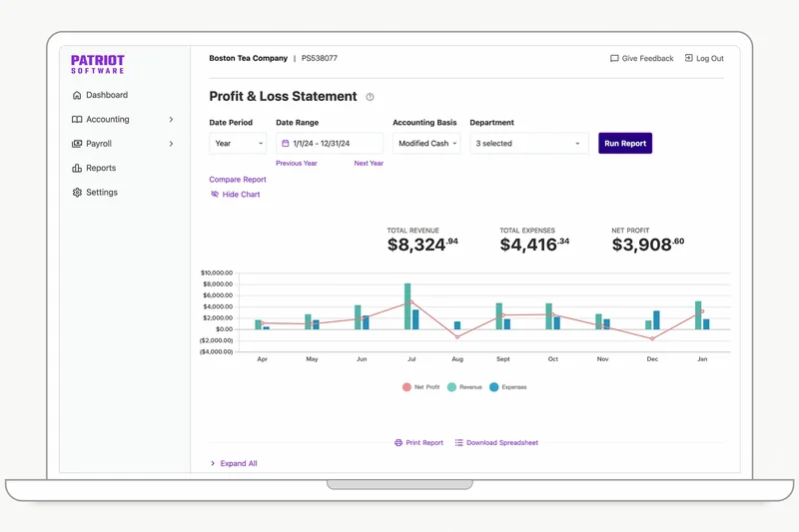
Task: Click the Payroll money icon
Action: tap(77, 144)
